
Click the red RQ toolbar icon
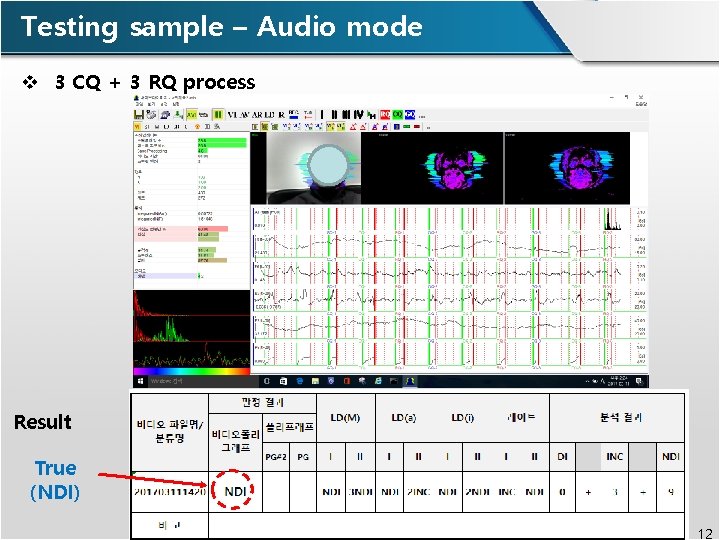(x=385, y=115)
